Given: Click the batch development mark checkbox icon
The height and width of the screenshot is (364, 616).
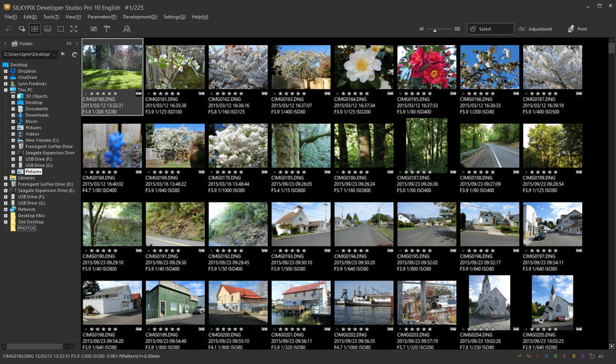Looking at the screenshot, I should (94, 29).
